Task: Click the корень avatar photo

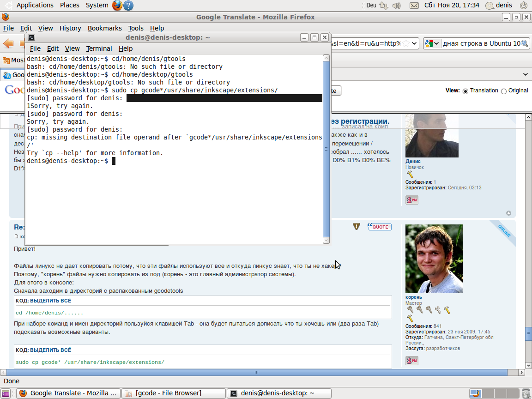Action: (x=434, y=259)
